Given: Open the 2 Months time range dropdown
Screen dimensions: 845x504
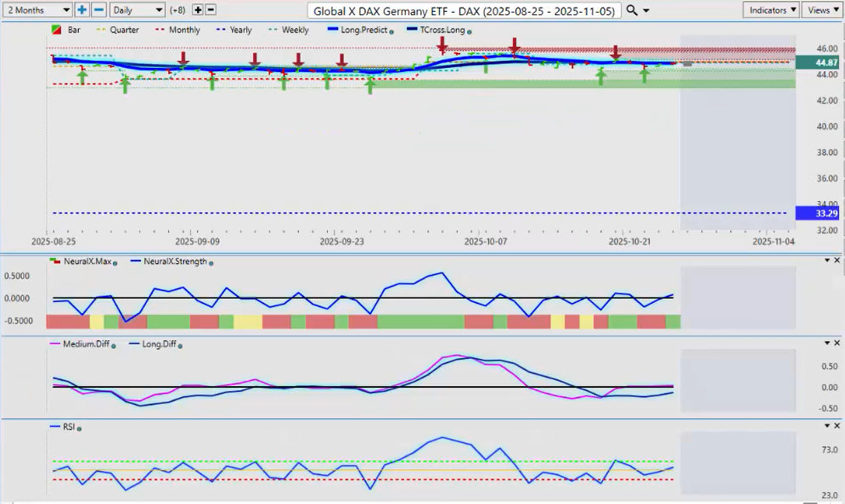Looking at the screenshot, I should tap(37, 10).
